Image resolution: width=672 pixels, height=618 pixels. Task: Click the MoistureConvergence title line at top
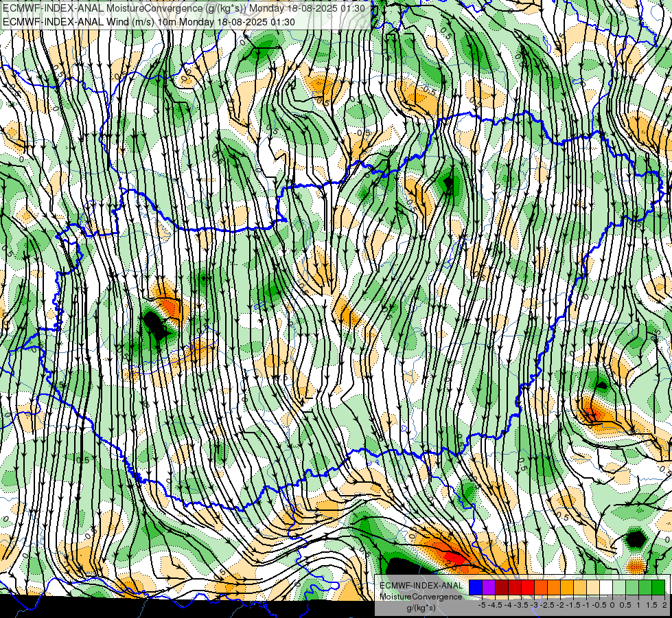click(x=184, y=8)
